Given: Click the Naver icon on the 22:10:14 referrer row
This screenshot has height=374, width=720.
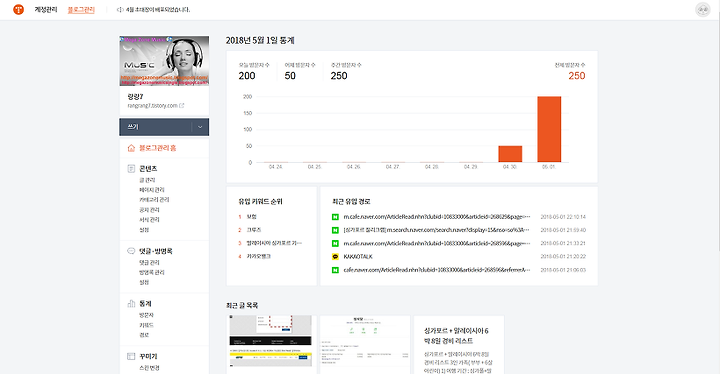Looking at the screenshot, I should pyautogui.click(x=335, y=217).
